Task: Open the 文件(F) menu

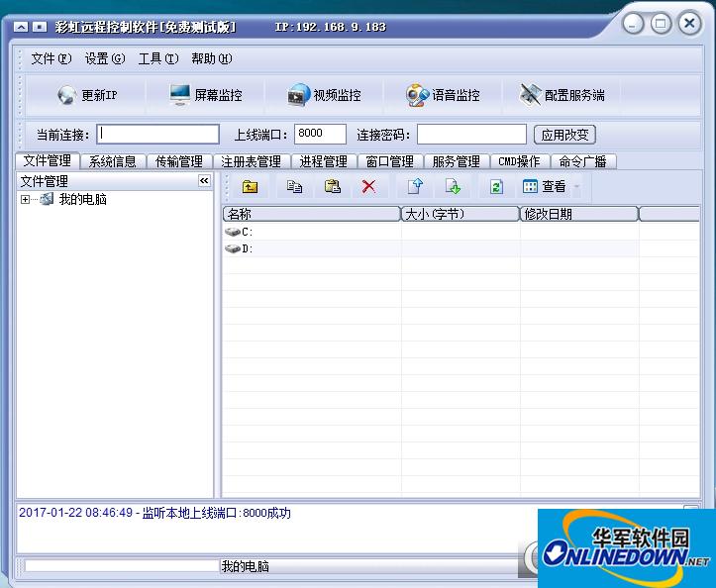Action: [51, 58]
